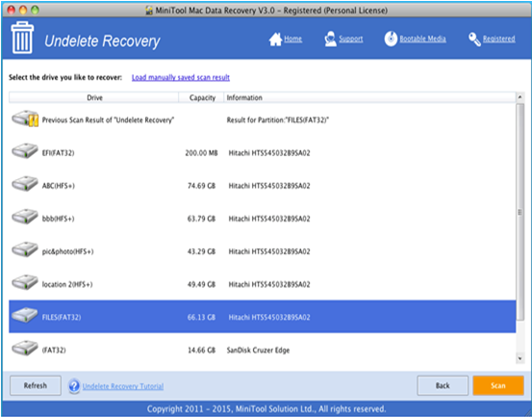Screen dimensions: 532x417
Task: Open the Undelete Recovery Tutorial link
Action: pyautogui.click(x=123, y=386)
